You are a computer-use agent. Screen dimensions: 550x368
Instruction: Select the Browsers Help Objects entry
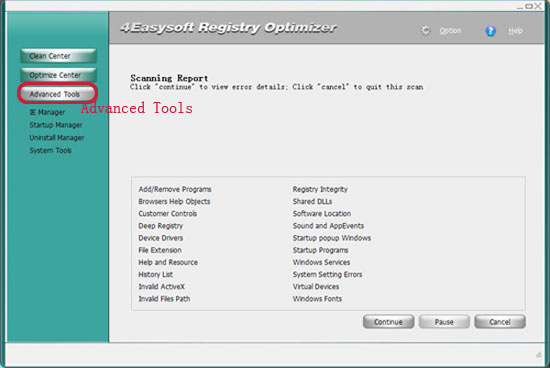(174, 201)
